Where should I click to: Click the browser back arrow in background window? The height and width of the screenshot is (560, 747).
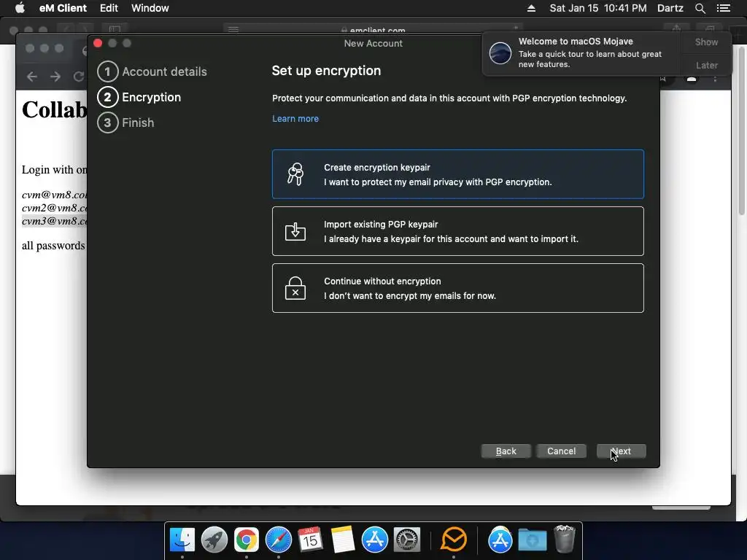[x=32, y=77]
